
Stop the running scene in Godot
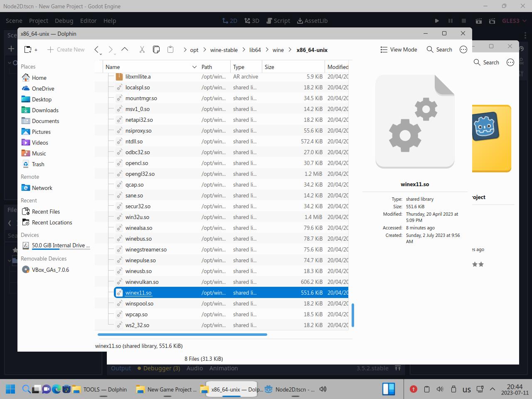[464, 21]
